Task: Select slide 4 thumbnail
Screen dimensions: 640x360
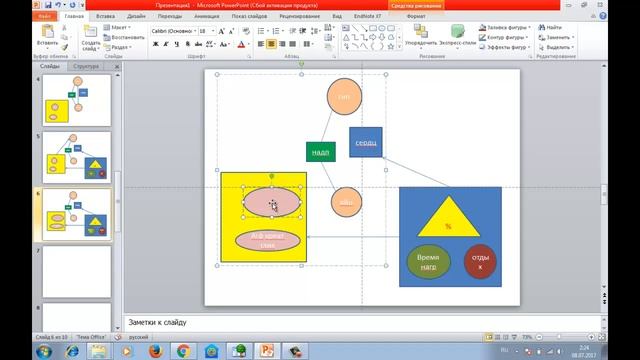Action: pyautogui.click(x=77, y=100)
